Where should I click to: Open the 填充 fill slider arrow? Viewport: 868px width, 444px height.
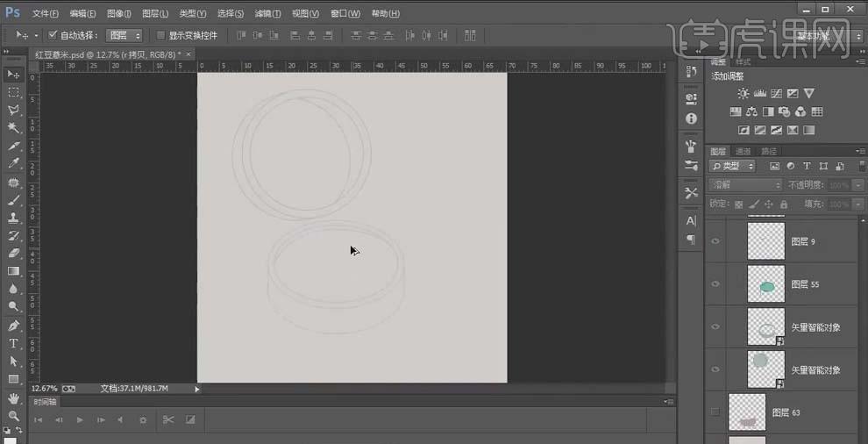click(x=859, y=204)
